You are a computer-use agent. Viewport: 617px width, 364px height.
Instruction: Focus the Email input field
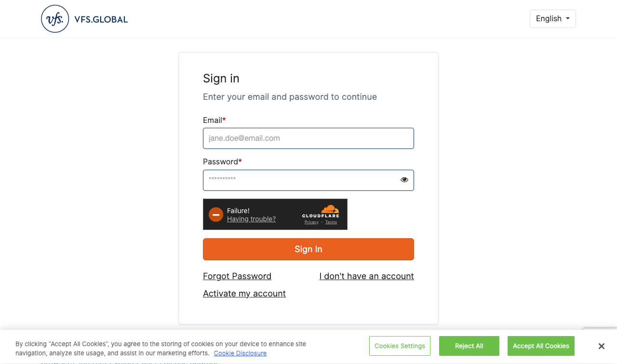[x=308, y=138]
